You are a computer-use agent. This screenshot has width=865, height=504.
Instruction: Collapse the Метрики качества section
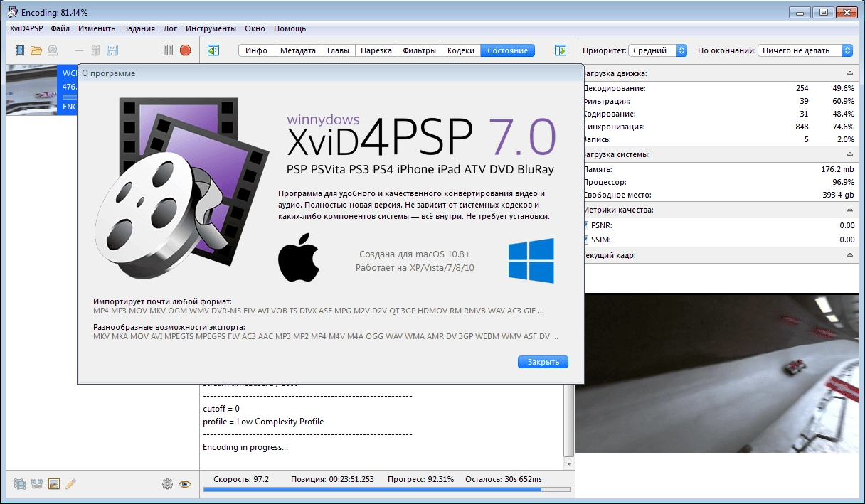tap(849, 210)
